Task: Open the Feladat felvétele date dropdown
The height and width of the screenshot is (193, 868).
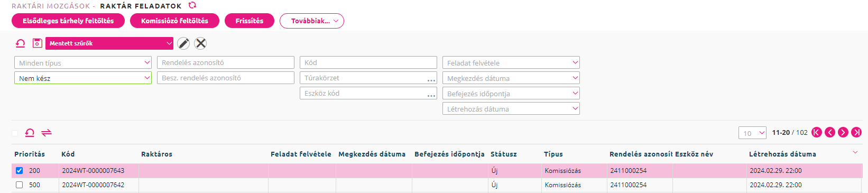Action: coord(511,62)
